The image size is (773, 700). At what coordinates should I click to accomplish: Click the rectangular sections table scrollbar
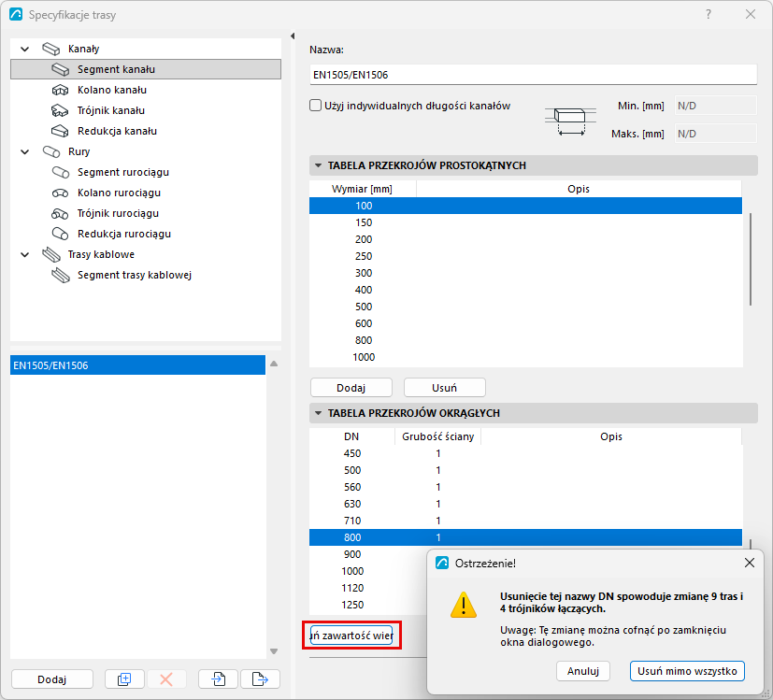click(x=751, y=259)
